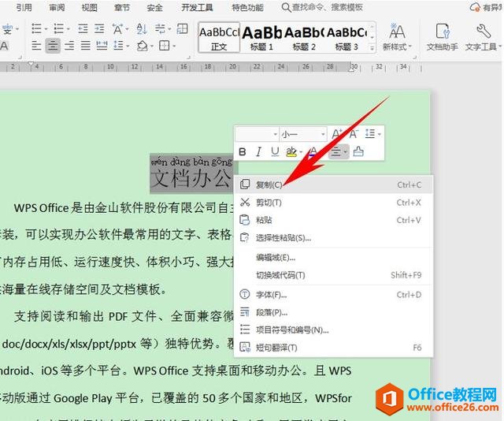Switch to the 安全 ribbon tab
The height and width of the screenshot is (421, 504).
click(x=154, y=7)
